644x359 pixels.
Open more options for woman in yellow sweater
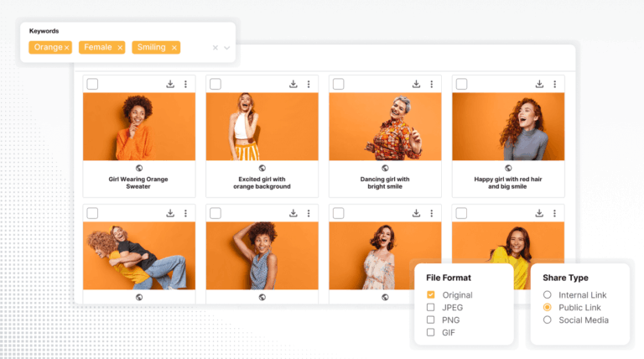click(555, 213)
